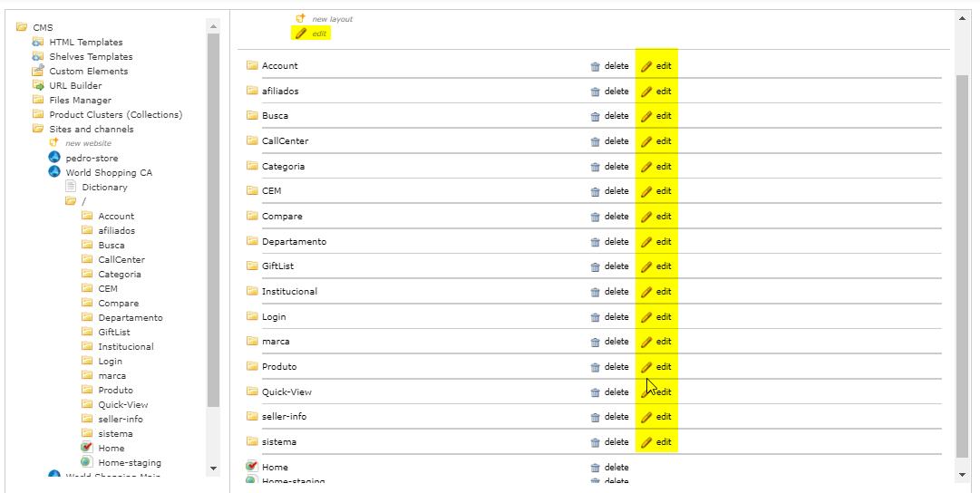
Task: Click the pedro-store website globe icon
Action: [x=54, y=159]
